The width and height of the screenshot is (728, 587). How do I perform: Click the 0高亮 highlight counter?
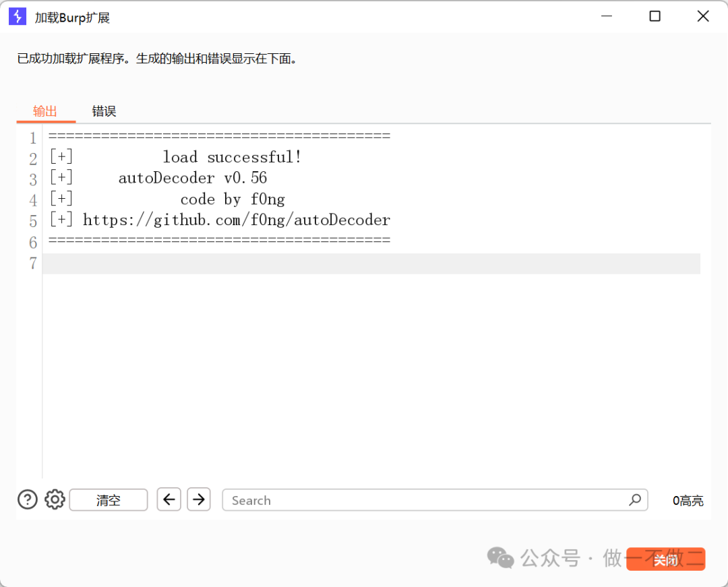(688, 500)
